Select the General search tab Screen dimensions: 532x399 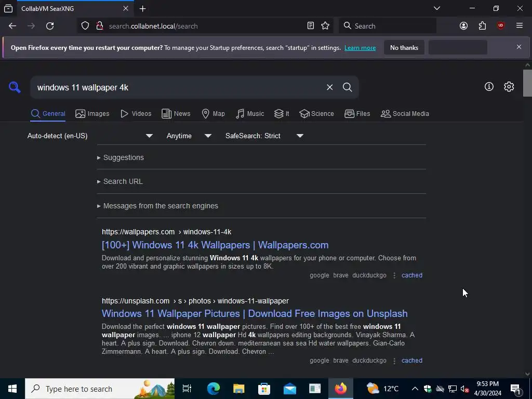[48, 114]
